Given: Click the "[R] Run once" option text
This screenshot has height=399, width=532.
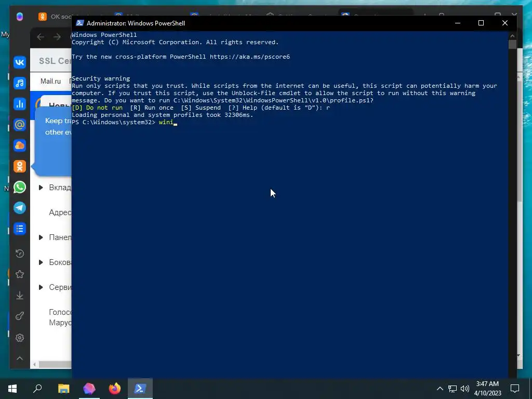Looking at the screenshot, I should (152, 108).
